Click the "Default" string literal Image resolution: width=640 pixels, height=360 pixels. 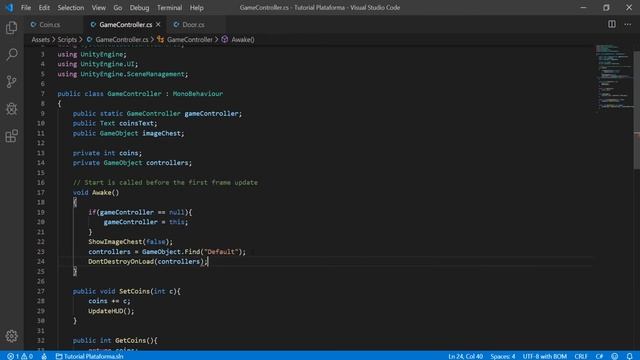221,252
